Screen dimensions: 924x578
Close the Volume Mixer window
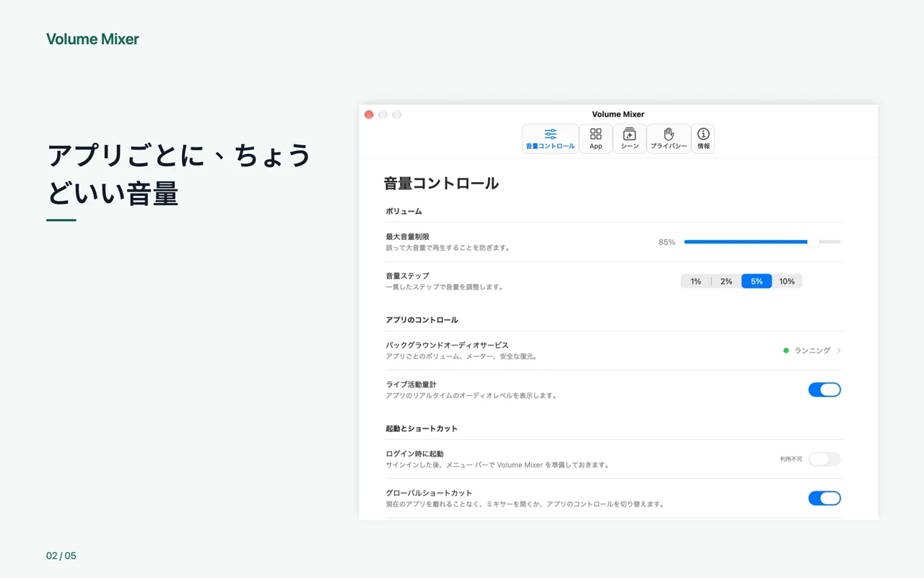369,115
